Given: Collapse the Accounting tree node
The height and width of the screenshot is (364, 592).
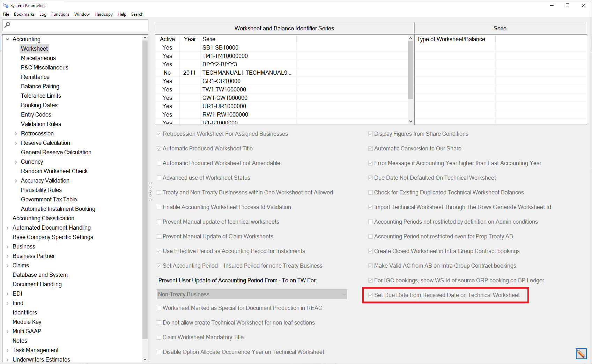Looking at the screenshot, I should tap(8, 39).
